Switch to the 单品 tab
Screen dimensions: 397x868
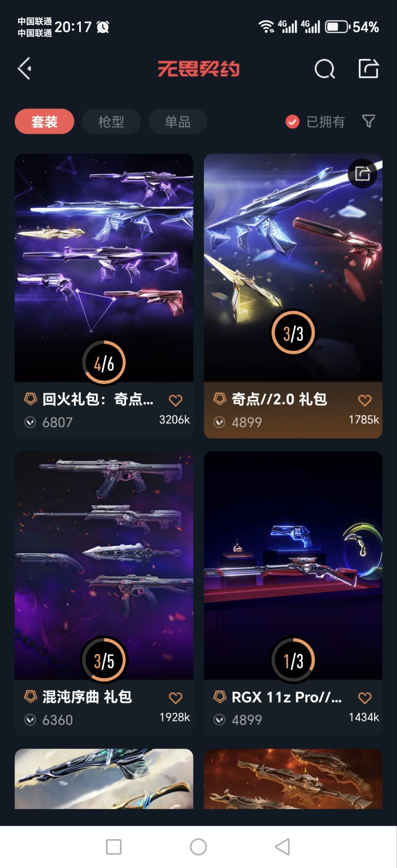pos(177,121)
